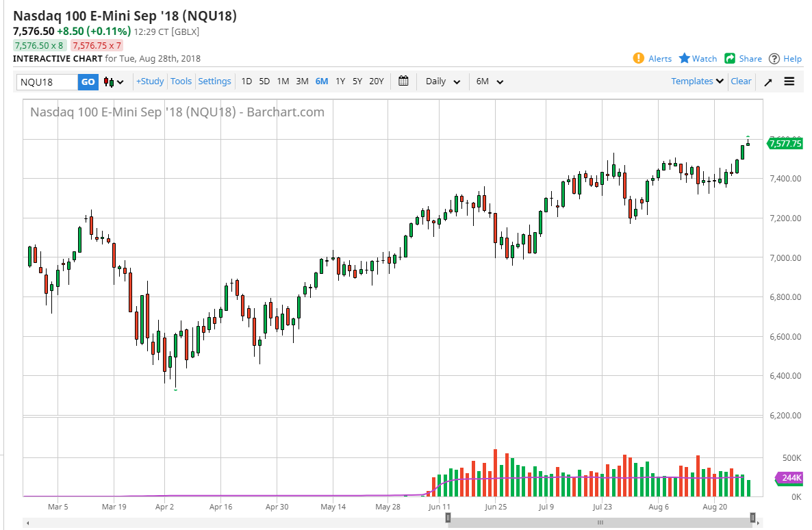Open the Daily frequency dropdown
Screen dimensions: 812x530
coord(442,81)
